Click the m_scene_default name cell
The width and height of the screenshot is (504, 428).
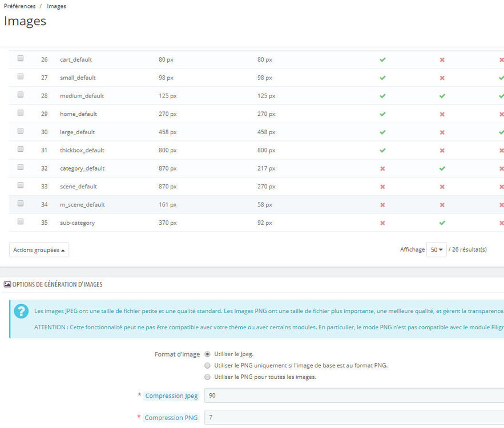[x=82, y=205]
